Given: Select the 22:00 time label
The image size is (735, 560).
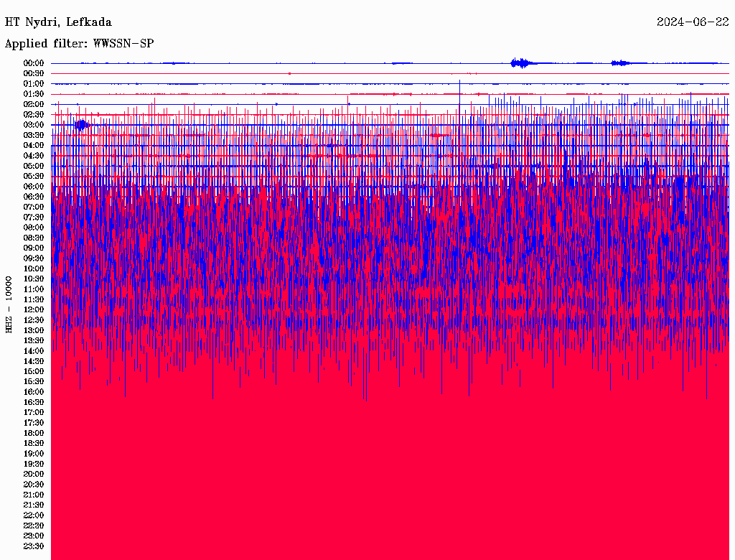Looking at the screenshot, I should coord(34,515).
